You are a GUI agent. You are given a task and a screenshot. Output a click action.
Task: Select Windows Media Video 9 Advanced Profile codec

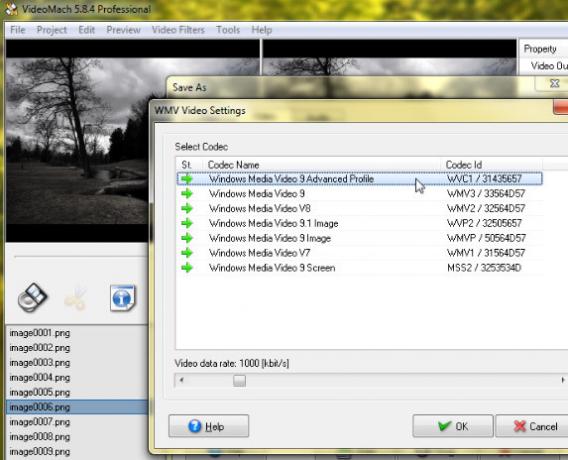pyautogui.click(x=360, y=179)
